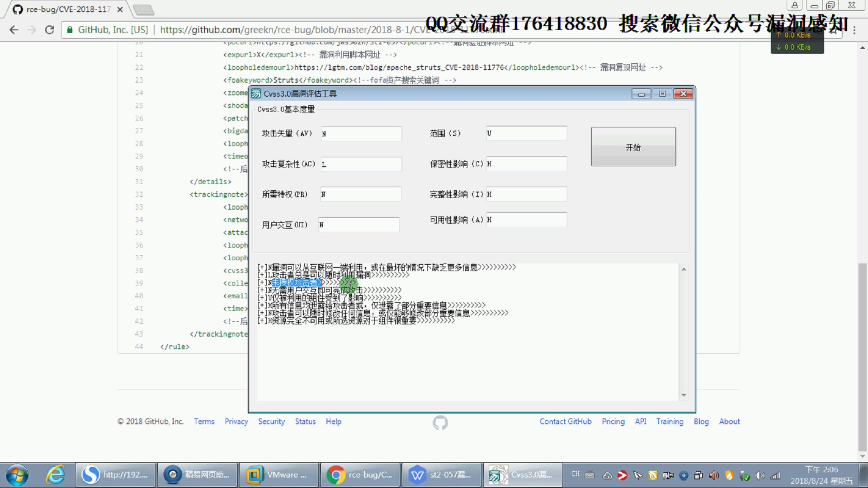Click the paper plane tray icon

tap(638, 475)
